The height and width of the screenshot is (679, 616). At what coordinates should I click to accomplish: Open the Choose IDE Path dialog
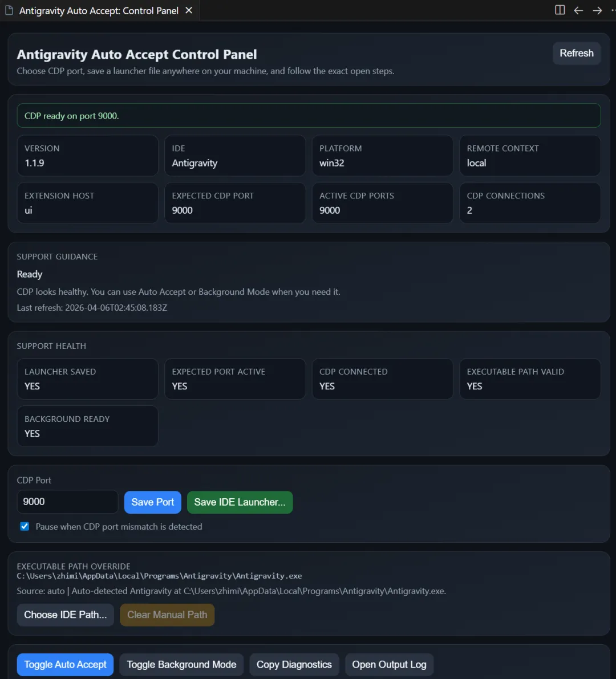pyautogui.click(x=65, y=615)
